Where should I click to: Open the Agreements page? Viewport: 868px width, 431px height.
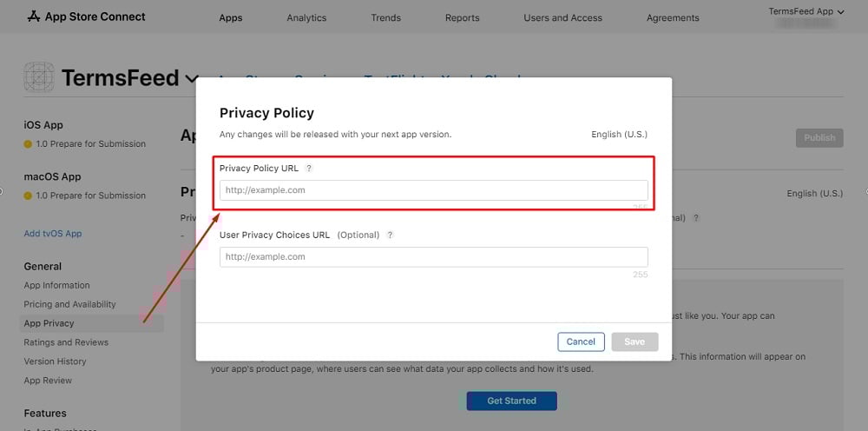coord(673,17)
